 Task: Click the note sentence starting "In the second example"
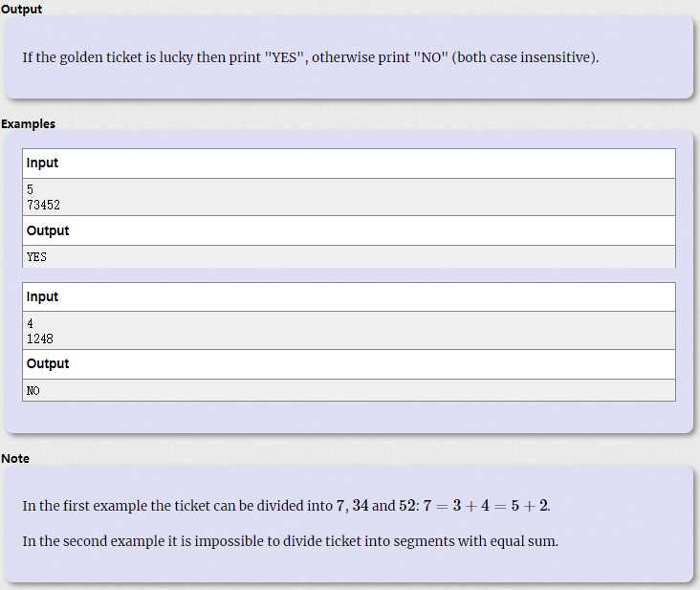point(290,541)
